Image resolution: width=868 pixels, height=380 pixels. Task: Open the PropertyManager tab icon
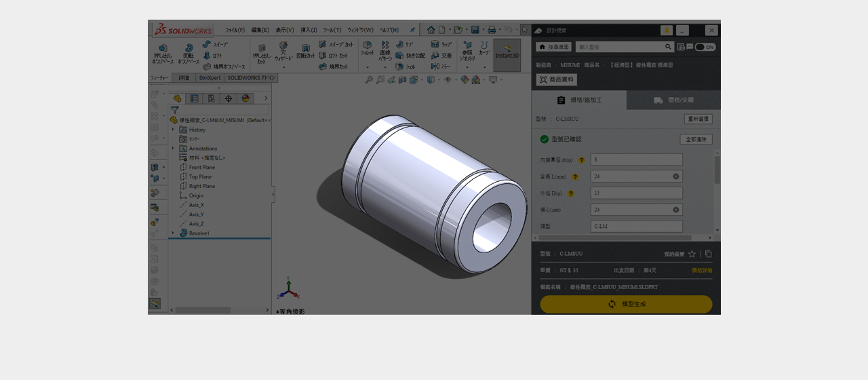pos(194,98)
